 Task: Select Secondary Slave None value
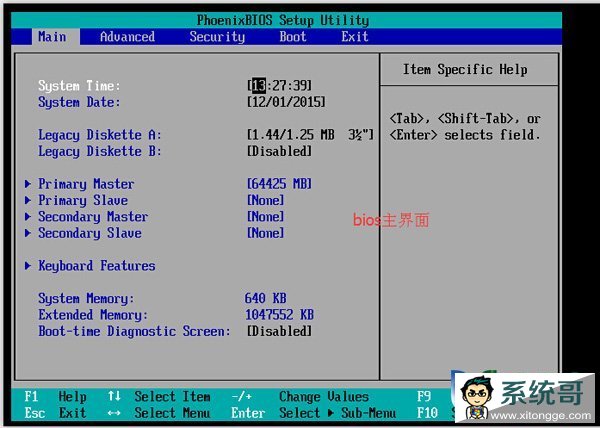click(x=266, y=233)
